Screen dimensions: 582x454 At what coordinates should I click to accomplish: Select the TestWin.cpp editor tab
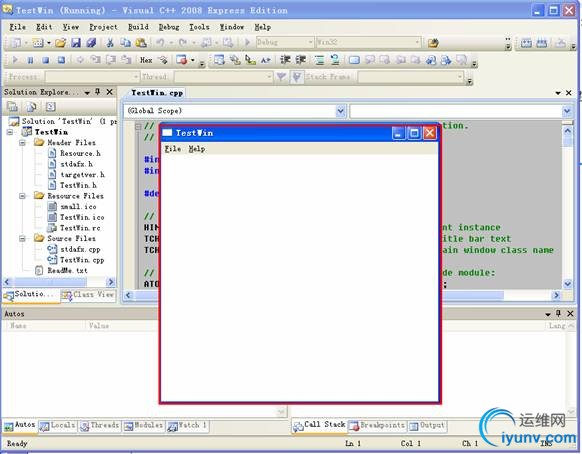tap(156, 93)
